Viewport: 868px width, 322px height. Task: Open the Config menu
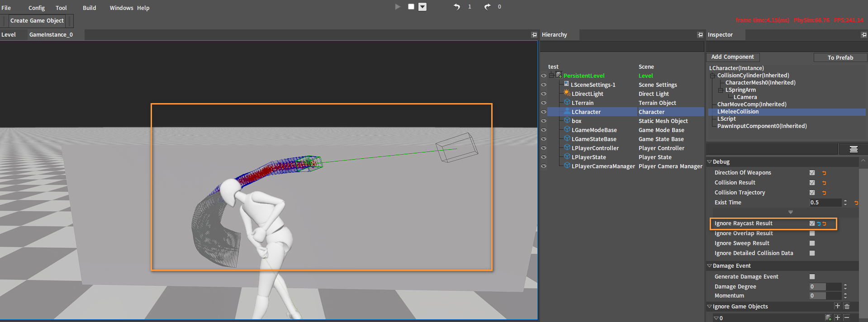pos(37,8)
